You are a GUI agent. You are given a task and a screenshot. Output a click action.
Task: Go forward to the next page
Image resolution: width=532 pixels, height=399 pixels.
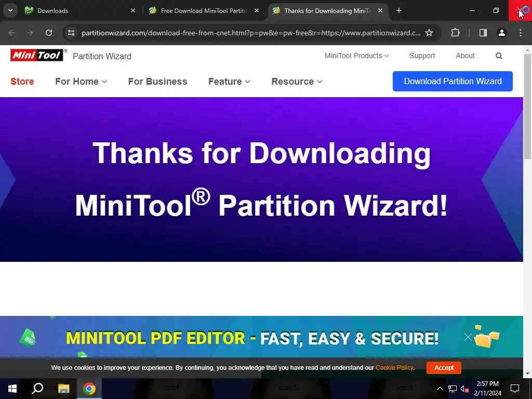click(30, 33)
